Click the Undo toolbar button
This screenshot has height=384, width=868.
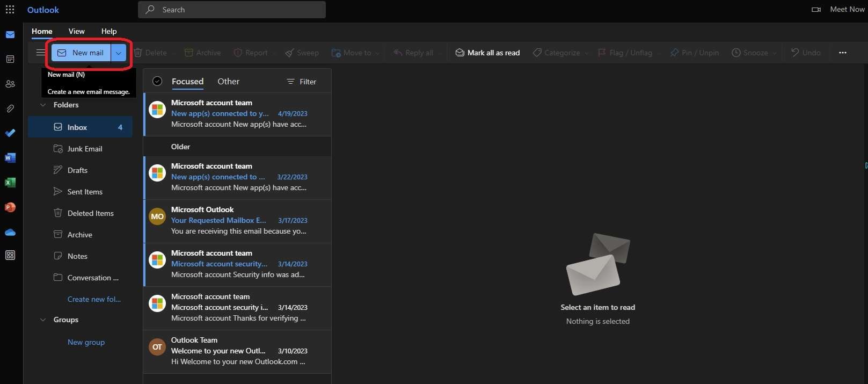point(806,53)
